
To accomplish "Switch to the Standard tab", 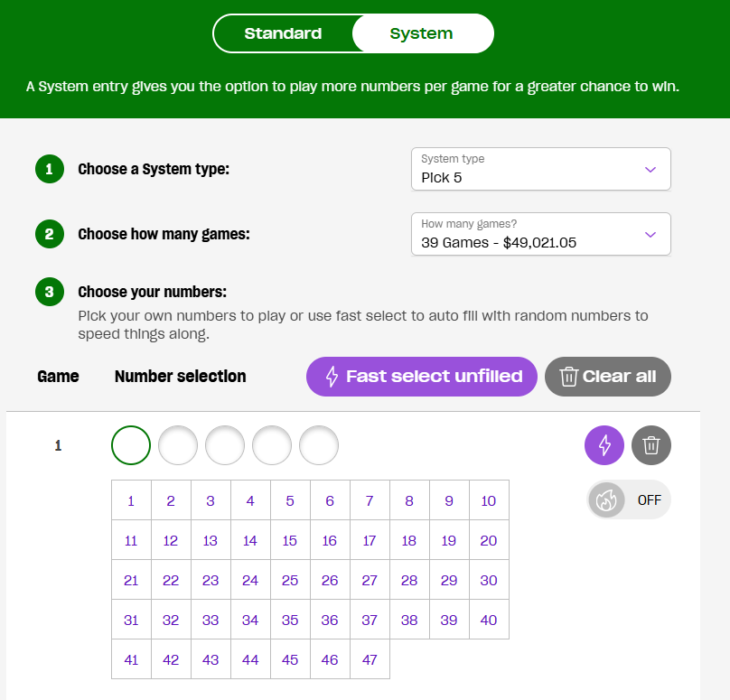I will tap(283, 33).
